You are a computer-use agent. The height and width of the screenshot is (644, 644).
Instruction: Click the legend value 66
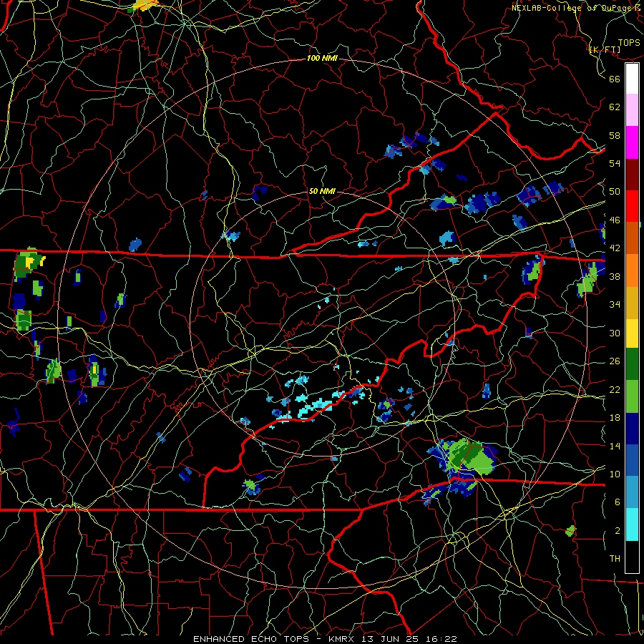pyautogui.click(x=615, y=79)
